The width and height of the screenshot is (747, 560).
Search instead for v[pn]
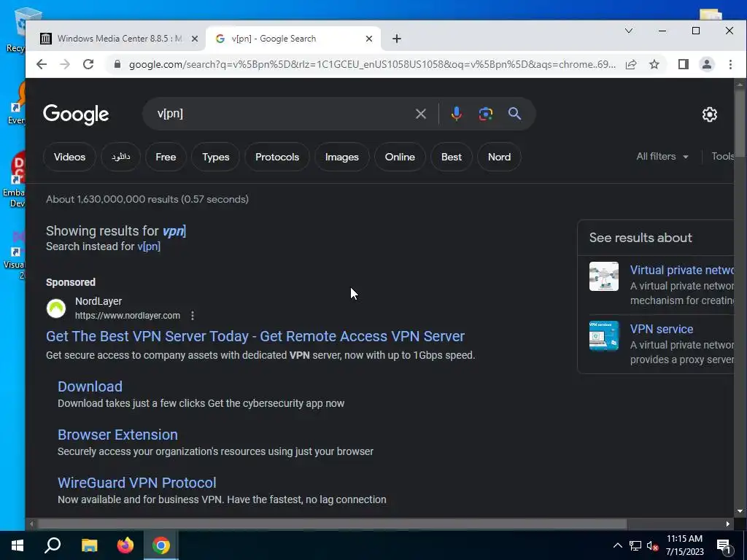point(149,246)
